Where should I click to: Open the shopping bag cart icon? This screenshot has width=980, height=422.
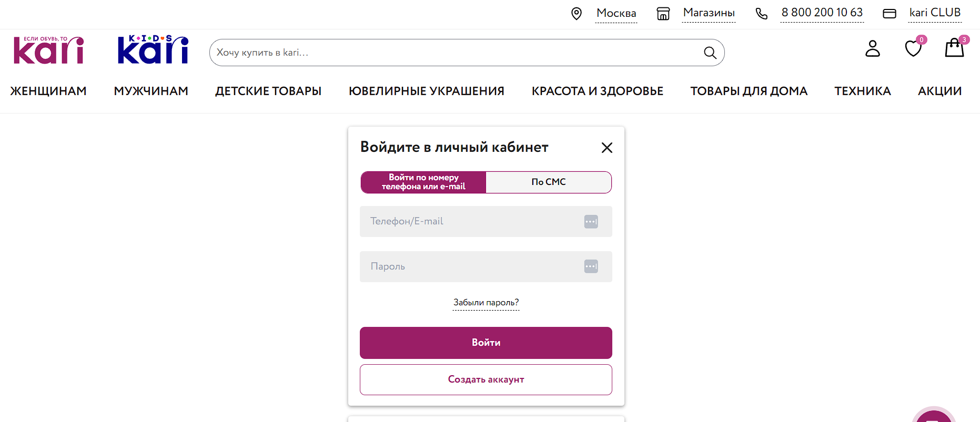pos(954,49)
